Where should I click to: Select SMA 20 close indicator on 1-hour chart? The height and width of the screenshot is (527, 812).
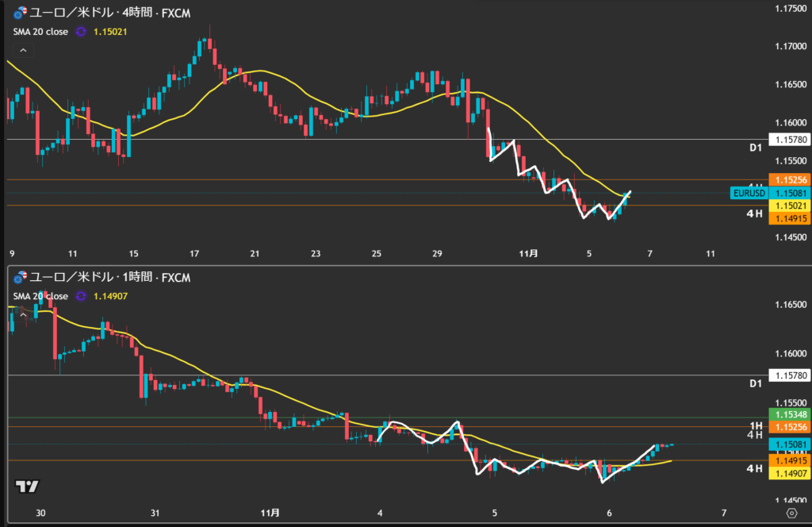[x=40, y=296]
